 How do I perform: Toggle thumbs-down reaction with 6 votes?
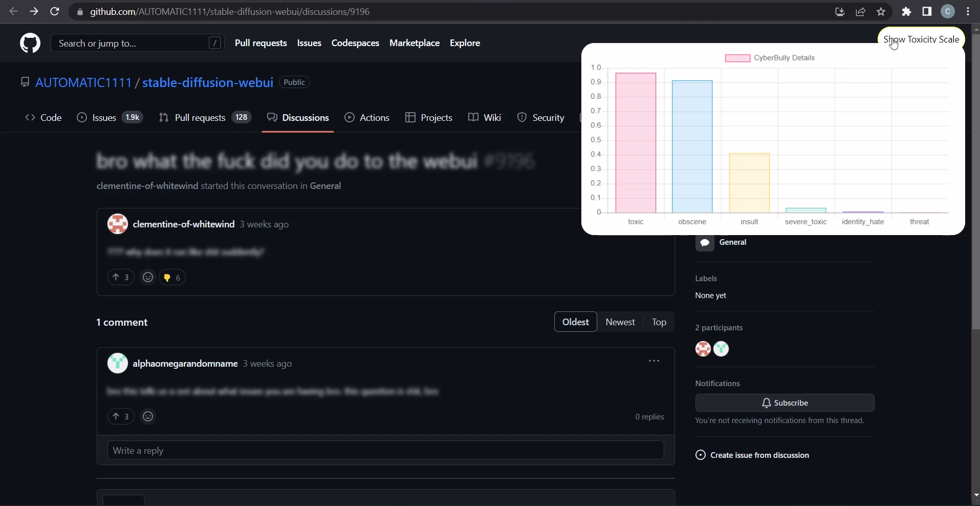[172, 277]
